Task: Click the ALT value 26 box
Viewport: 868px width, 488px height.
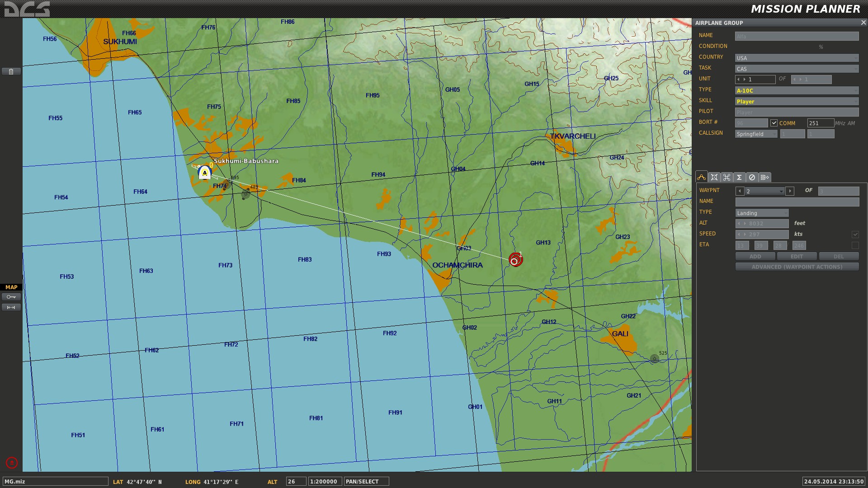Action: (x=296, y=482)
